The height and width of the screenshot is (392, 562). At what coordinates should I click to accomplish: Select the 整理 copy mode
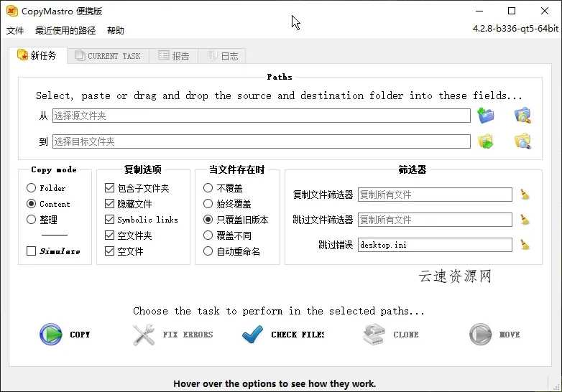[31, 220]
